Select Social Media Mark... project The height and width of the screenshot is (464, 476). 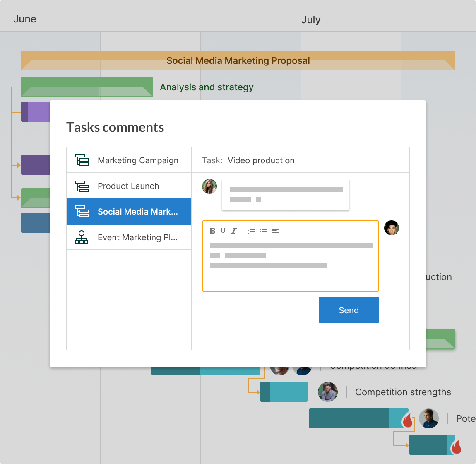pyautogui.click(x=129, y=211)
